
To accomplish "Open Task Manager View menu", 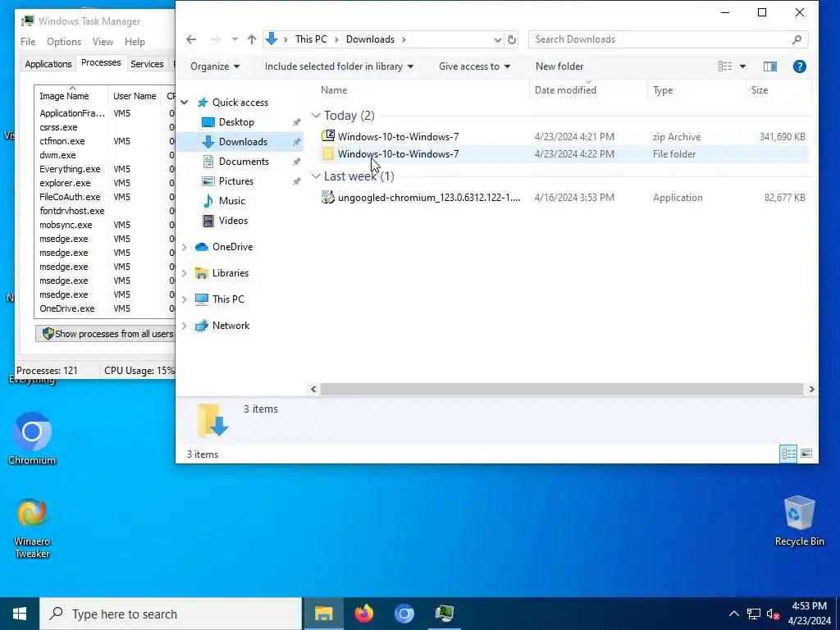I will click(x=103, y=42).
